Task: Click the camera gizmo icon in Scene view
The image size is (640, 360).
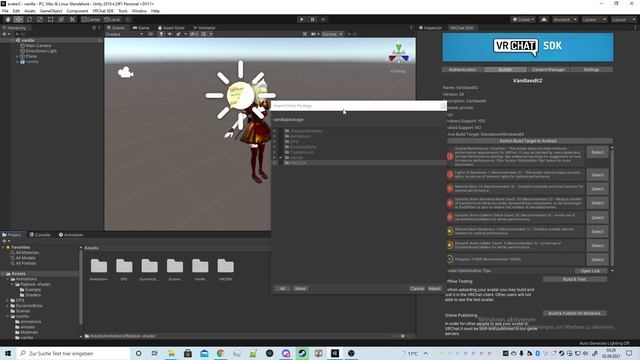Action: (125, 73)
